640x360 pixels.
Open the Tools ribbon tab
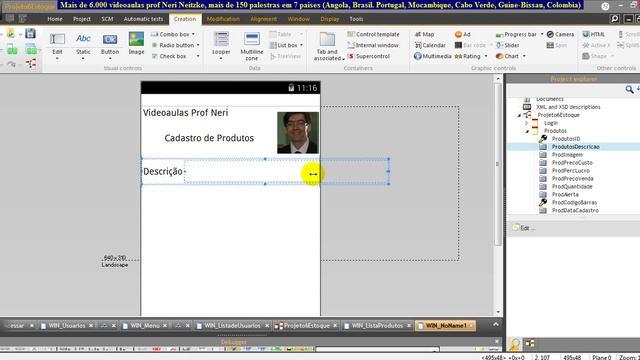(356, 19)
